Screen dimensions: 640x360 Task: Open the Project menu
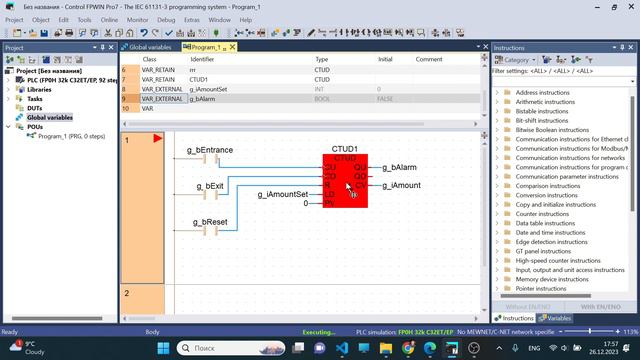click(14, 20)
